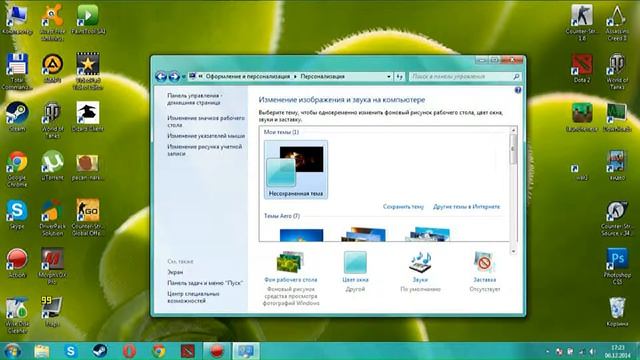Open Изменение указателей мыши link

(x=206, y=136)
